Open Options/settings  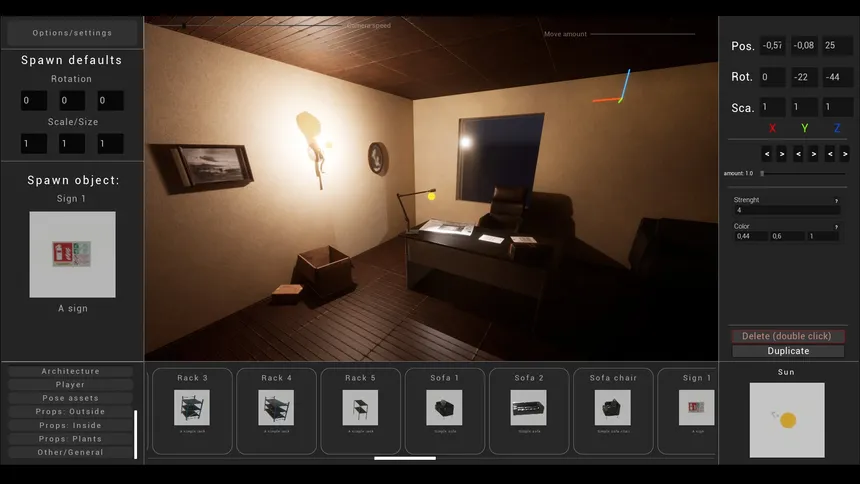coord(72,33)
